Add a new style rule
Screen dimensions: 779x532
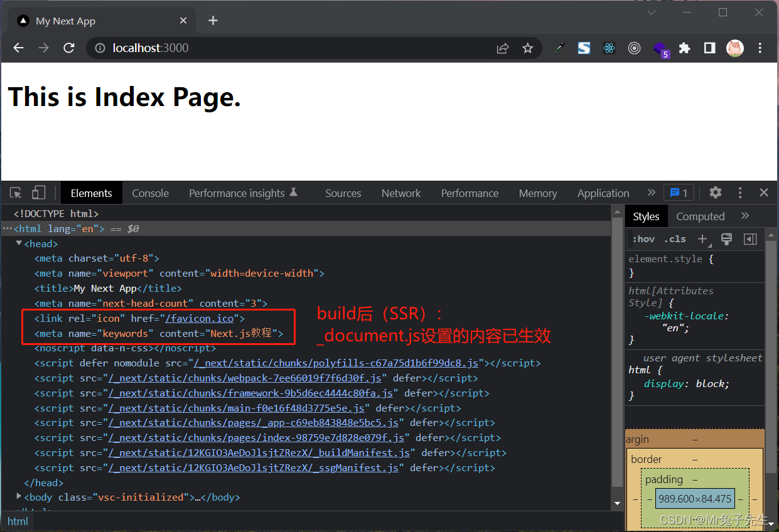(702, 239)
